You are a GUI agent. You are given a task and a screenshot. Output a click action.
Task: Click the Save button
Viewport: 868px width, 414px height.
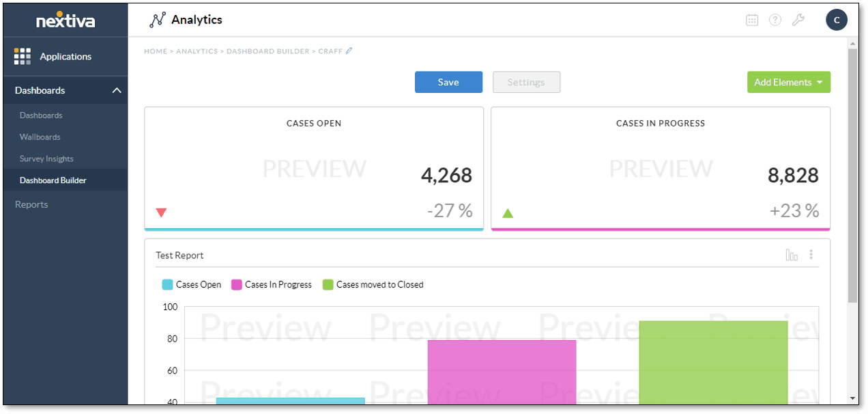pyautogui.click(x=448, y=82)
